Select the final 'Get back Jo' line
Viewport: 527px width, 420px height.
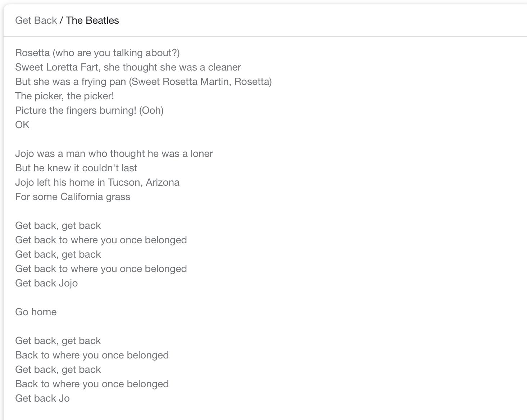point(42,398)
